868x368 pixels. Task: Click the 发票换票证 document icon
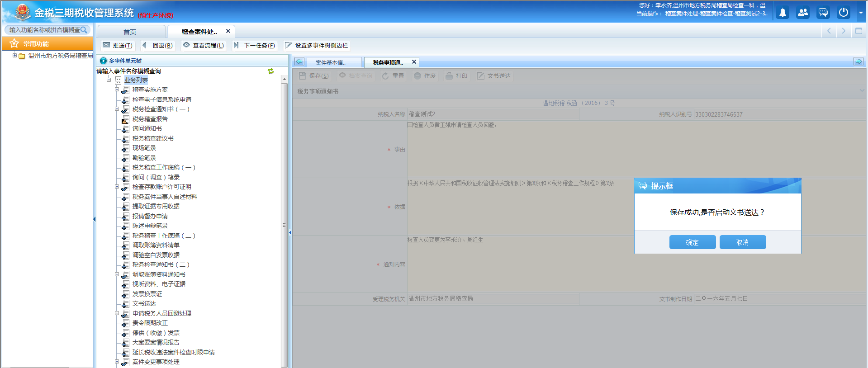point(125,294)
